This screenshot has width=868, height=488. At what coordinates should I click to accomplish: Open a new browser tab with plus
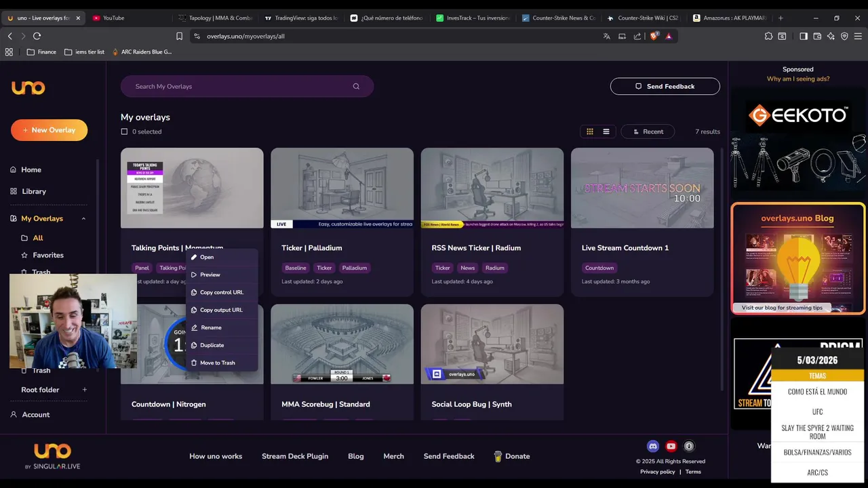click(x=781, y=18)
